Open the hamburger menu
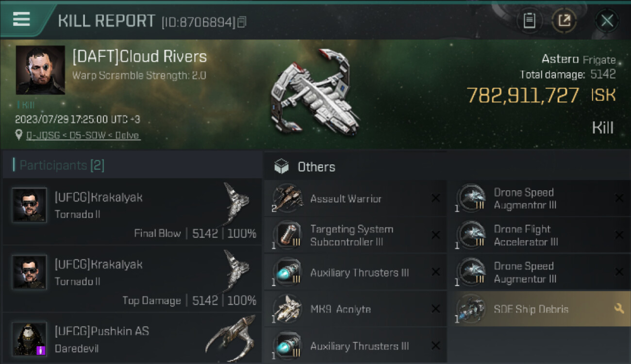This screenshot has width=631, height=364. click(21, 19)
